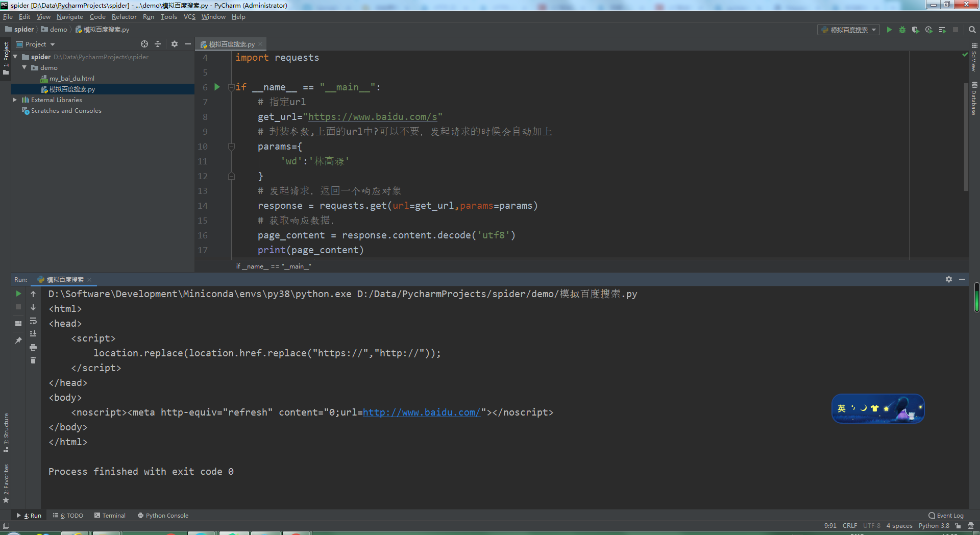Viewport: 980px width, 535px height.
Task: Click the locate-file target icon in the Project panel
Action: click(144, 44)
